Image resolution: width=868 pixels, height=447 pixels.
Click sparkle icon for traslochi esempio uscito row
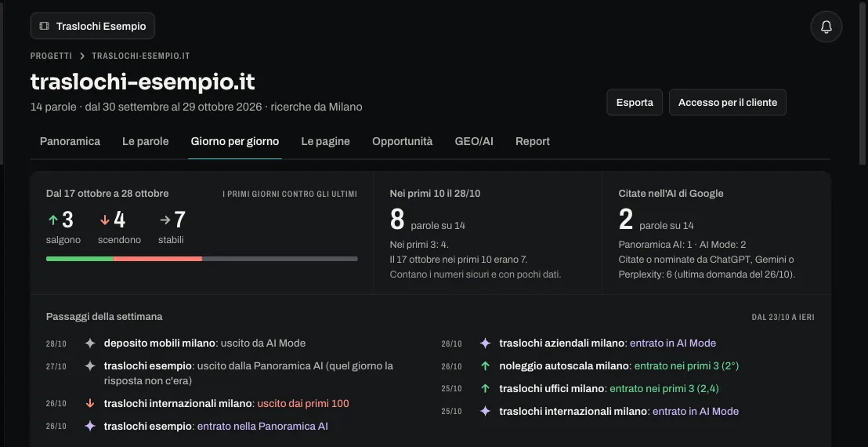(89, 365)
